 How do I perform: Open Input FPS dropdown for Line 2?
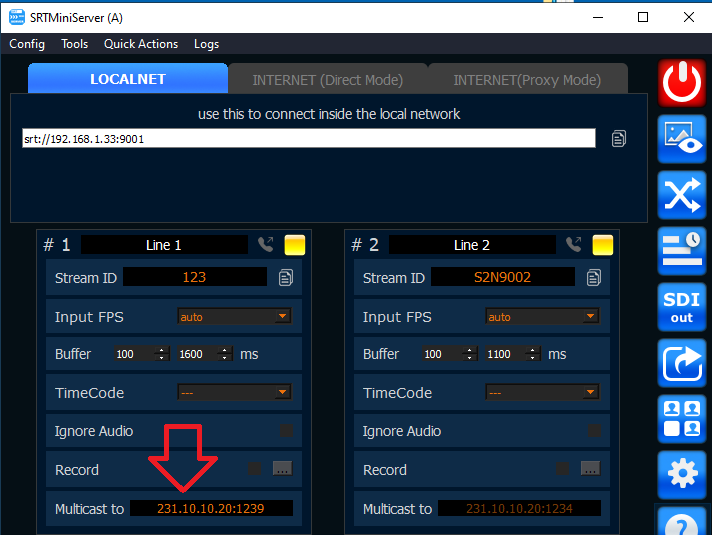(x=542, y=317)
